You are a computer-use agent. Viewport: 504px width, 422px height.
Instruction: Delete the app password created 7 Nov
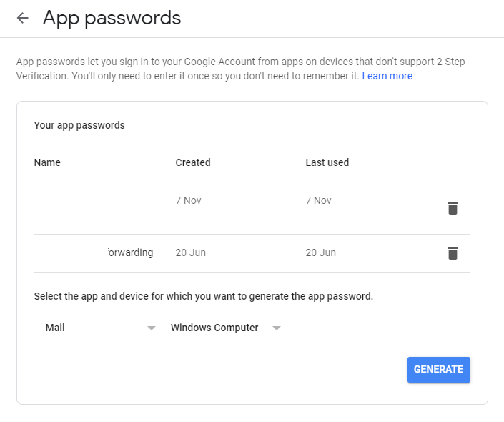(x=453, y=208)
